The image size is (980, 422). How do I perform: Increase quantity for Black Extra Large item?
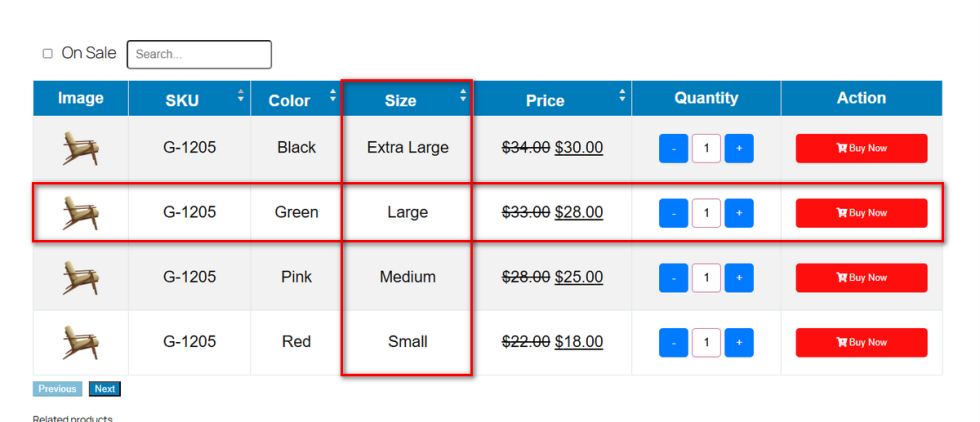click(739, 149)
